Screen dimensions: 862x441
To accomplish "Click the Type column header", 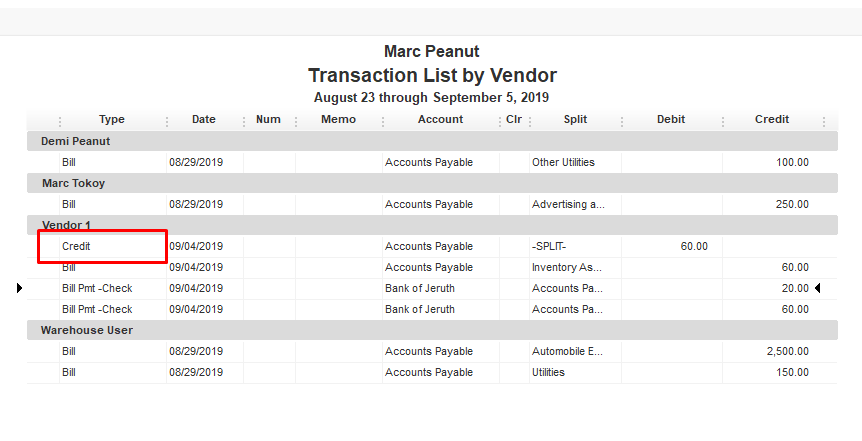I will (111, 119).
